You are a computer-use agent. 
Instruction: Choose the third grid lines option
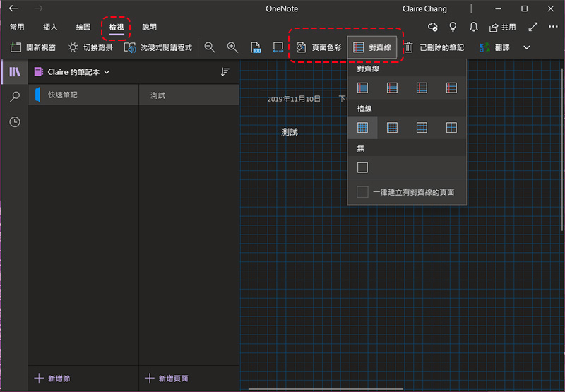pos(422,128)
